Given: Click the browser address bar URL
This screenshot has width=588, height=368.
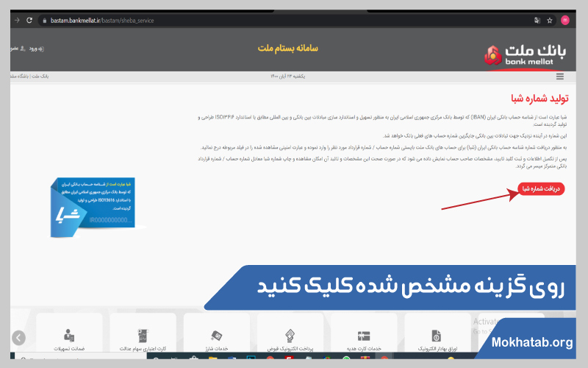Looking at the screenshot, I should [x=103, y=21].
